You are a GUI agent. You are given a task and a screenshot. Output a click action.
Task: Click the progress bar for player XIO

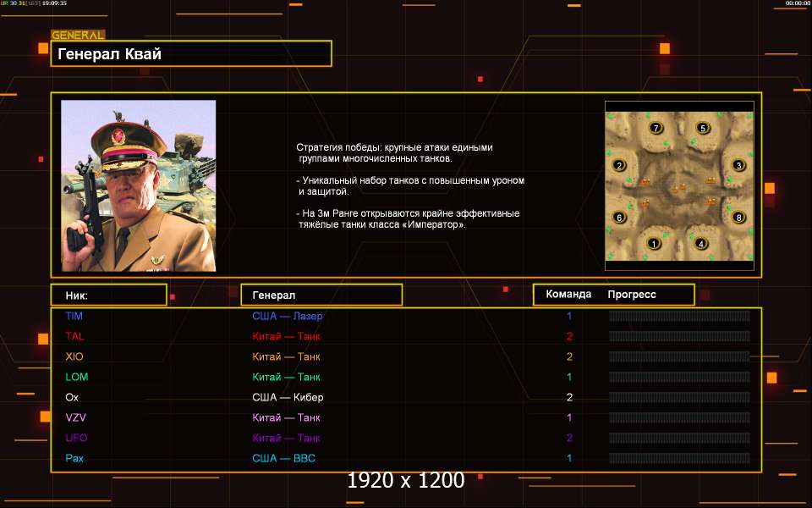pyautogui.click(x=679, y=356)
